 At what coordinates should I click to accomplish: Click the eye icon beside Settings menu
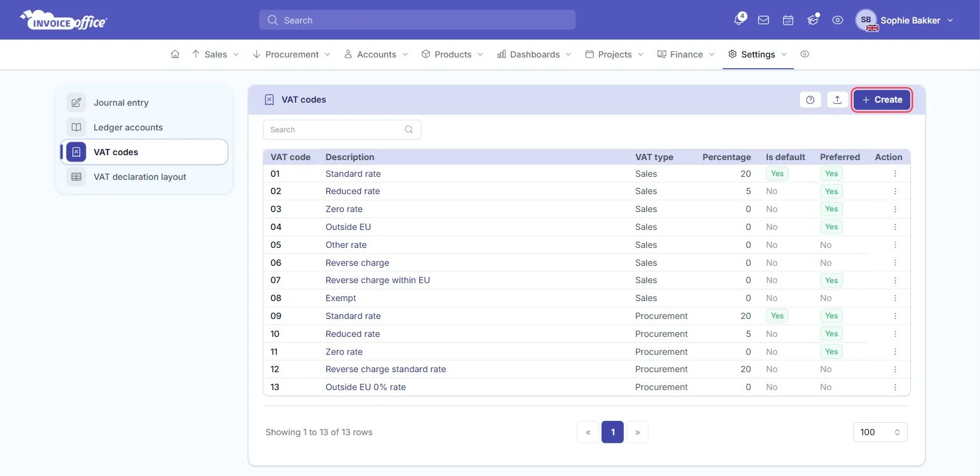tap(804, 54)
